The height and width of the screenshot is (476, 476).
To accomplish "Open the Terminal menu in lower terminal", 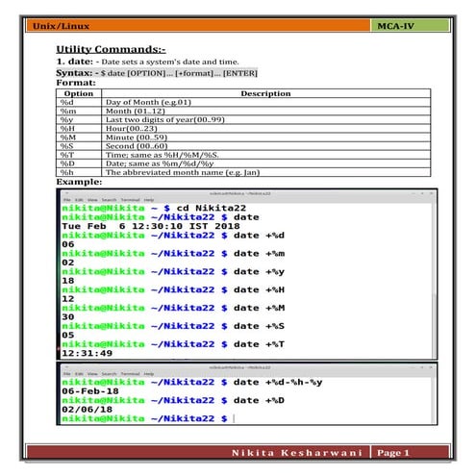I will coord(131,374).
